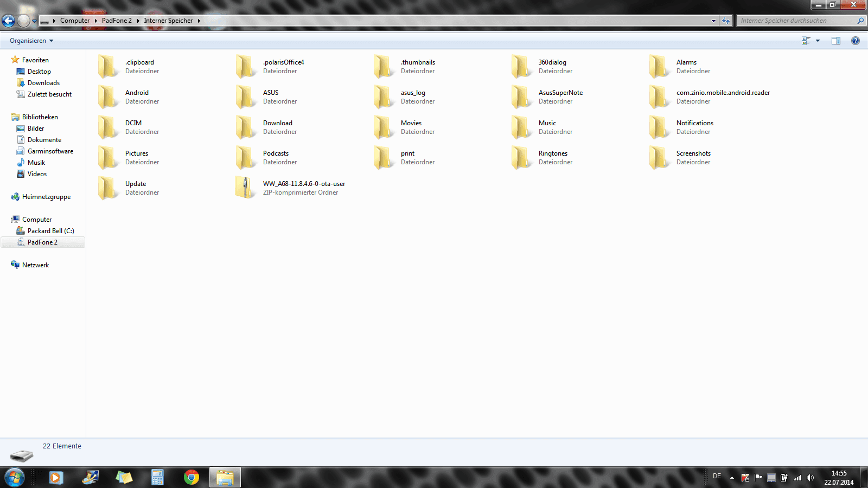Image resolution: width=868 pixels, height=488 pixels.
Task: Open the Organisieren menu
Action: (31, 41)
